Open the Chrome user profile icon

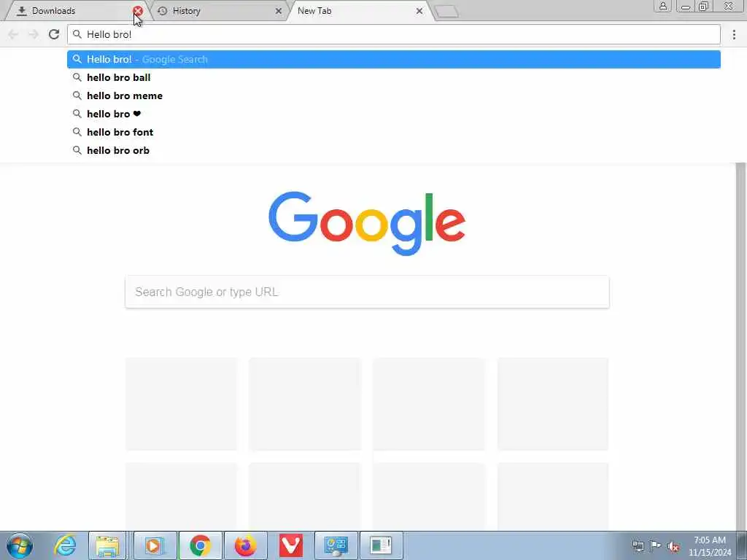coord(662,6)
